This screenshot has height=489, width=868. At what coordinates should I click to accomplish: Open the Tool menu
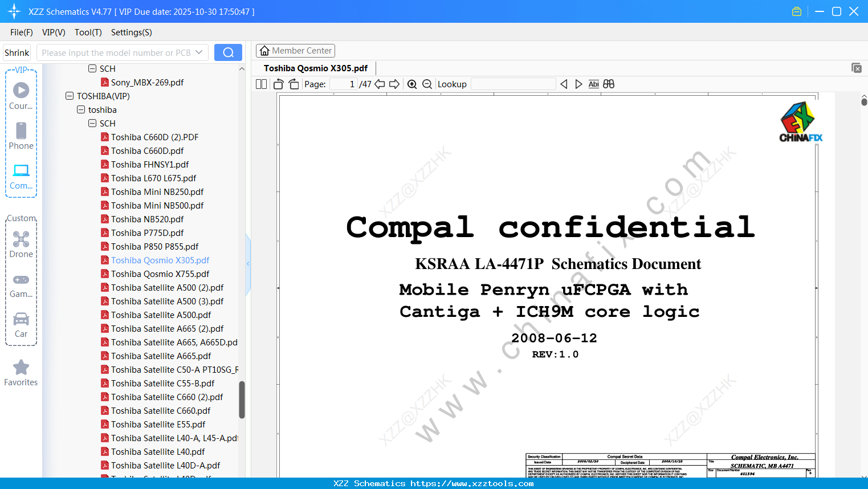pyautogui.click(x=88, y=32)
